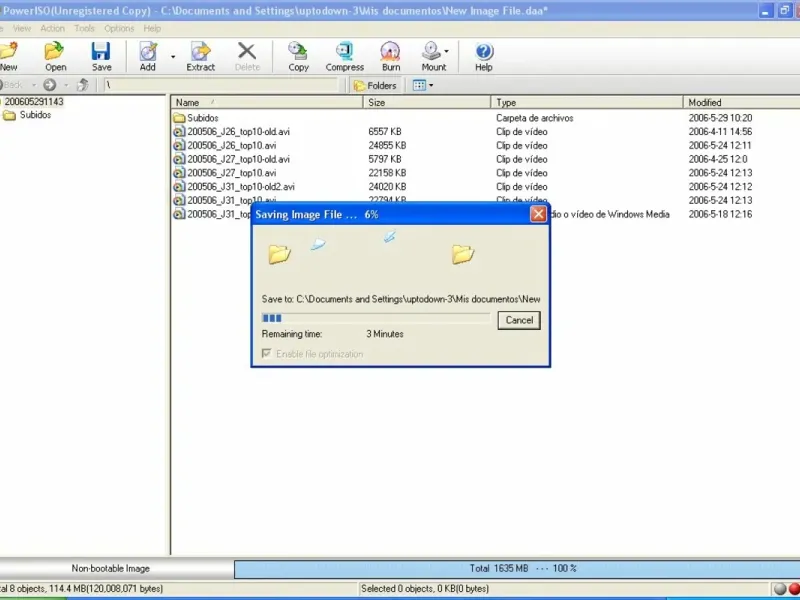Toggle the Folders pane button
The width and height of the screenshot is (800, 600).
click(375, 85)
